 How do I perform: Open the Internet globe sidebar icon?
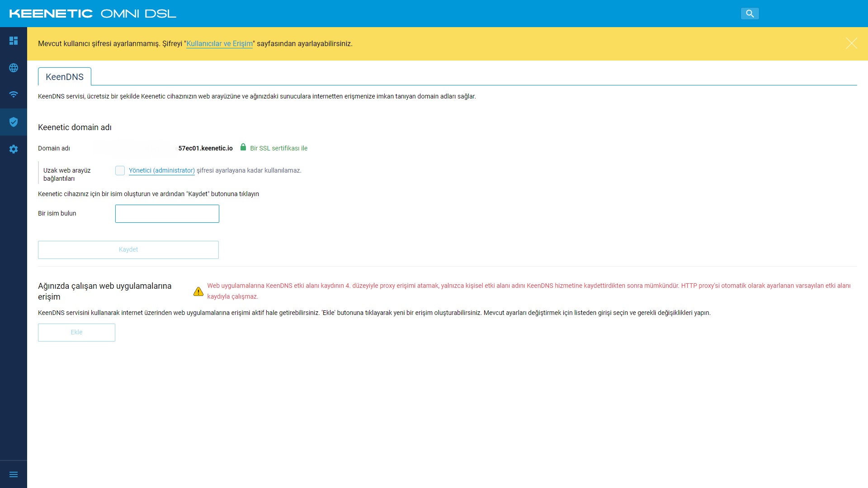(x=14, y=68)
